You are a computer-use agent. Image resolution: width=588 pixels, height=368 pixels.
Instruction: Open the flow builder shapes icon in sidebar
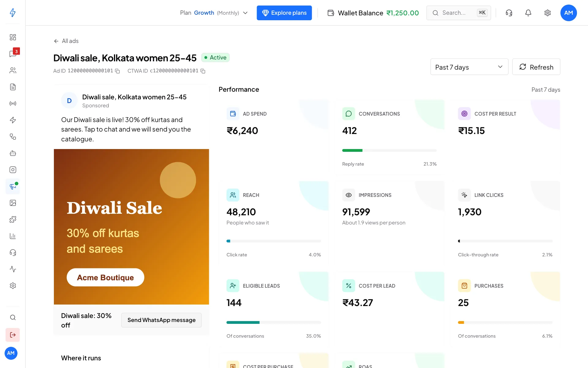[13, 136]
